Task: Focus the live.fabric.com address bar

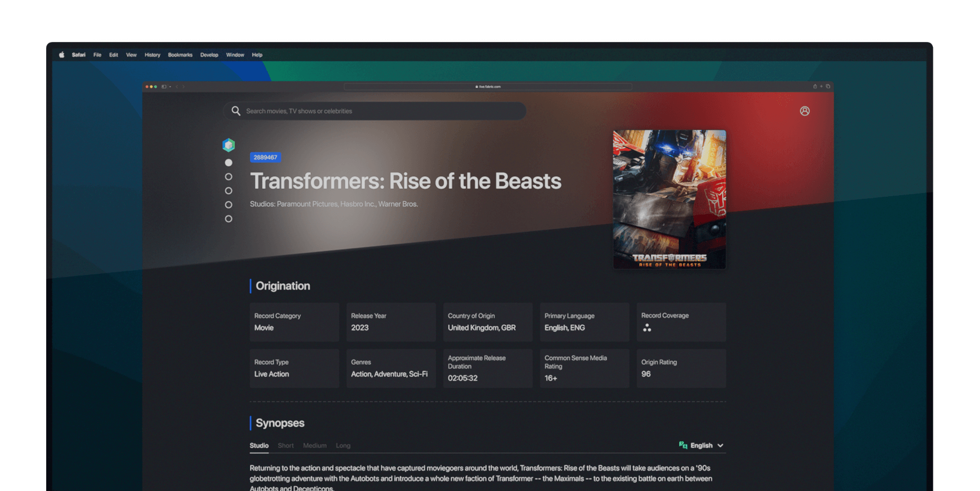Action: tap(488, 87)
